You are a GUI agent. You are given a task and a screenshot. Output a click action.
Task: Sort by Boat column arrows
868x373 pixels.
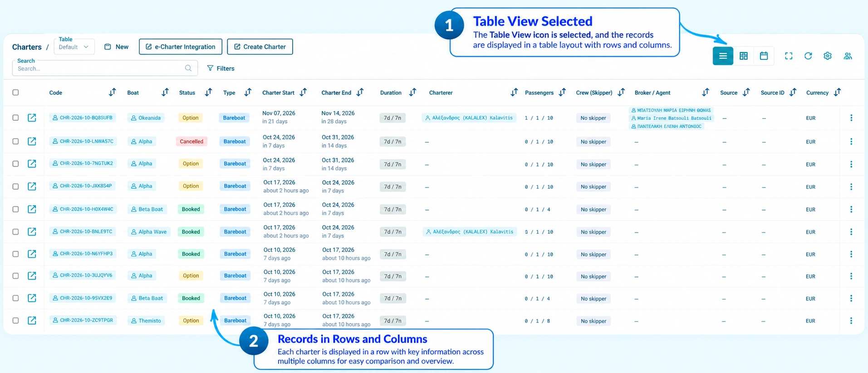[165, 92]
